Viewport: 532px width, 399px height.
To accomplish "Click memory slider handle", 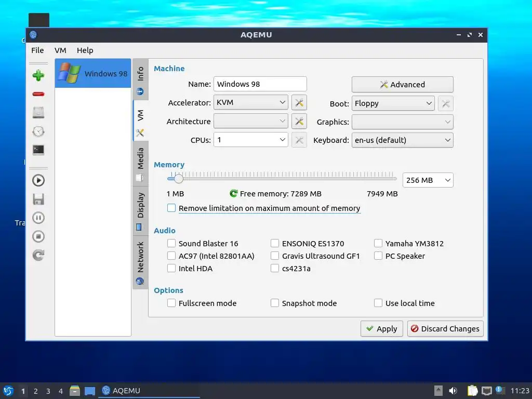I will (179, 179).
